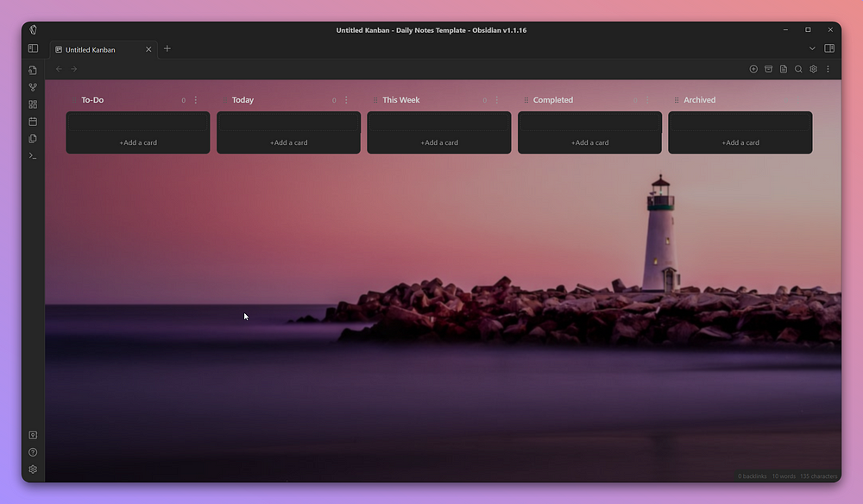Open today's daily note calendar icon
Viewport: 863px width, 504px height.
(32, 121)
